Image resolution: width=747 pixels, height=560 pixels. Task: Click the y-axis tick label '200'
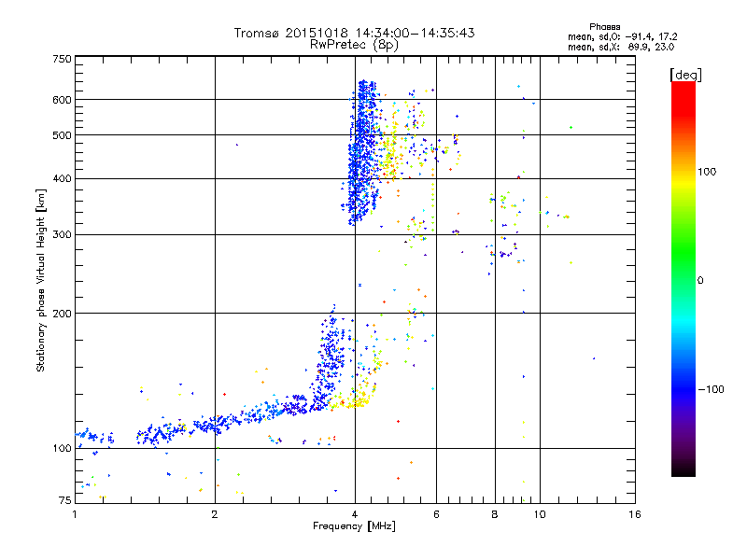tap(62, 314)
